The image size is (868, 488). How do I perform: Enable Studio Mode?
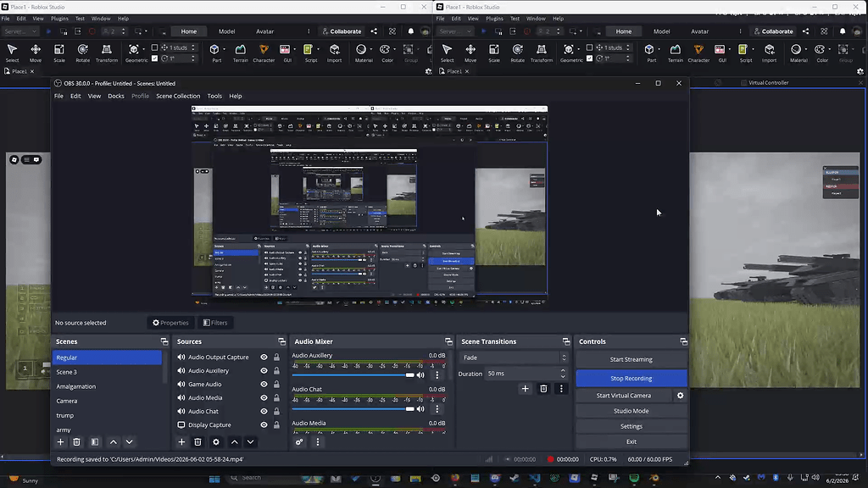631,411
